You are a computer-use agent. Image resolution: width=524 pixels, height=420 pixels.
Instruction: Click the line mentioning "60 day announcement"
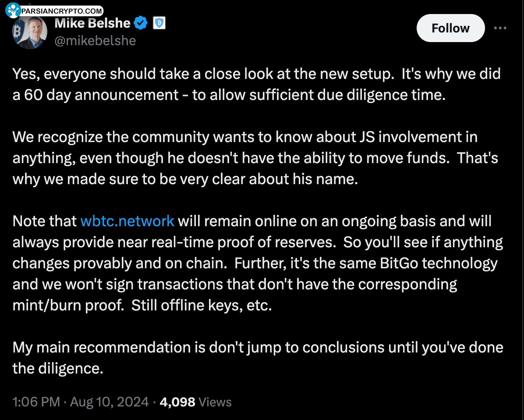click(229, 95)
